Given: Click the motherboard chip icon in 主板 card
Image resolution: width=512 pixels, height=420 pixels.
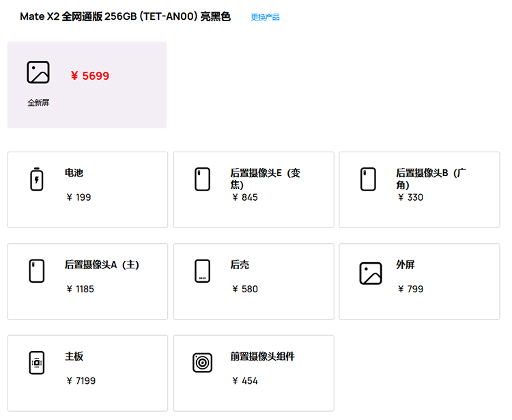Looking at the screenshot, I should [37, 363].
